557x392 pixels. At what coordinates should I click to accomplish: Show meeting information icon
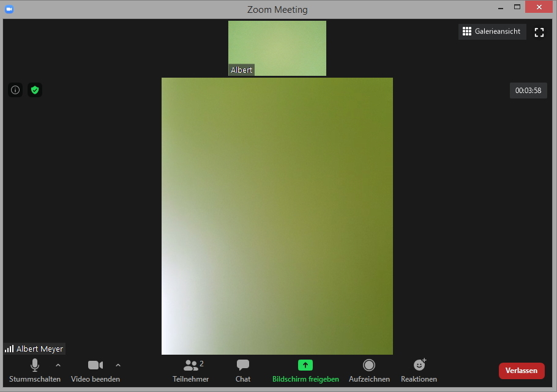(15, 90)
